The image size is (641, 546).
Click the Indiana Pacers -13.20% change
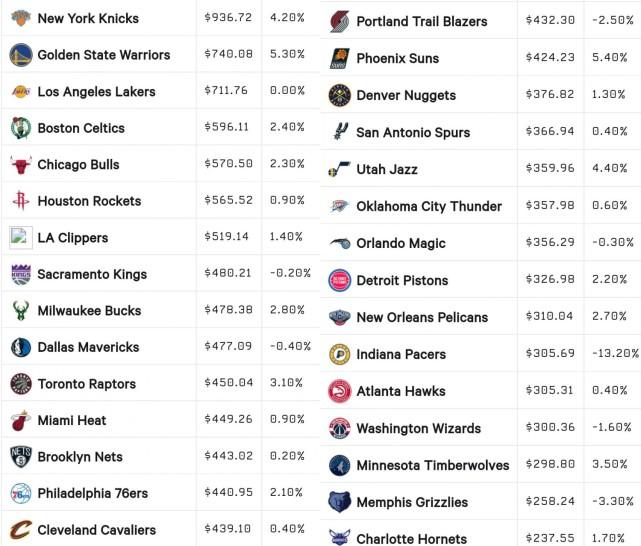point(616,353)
